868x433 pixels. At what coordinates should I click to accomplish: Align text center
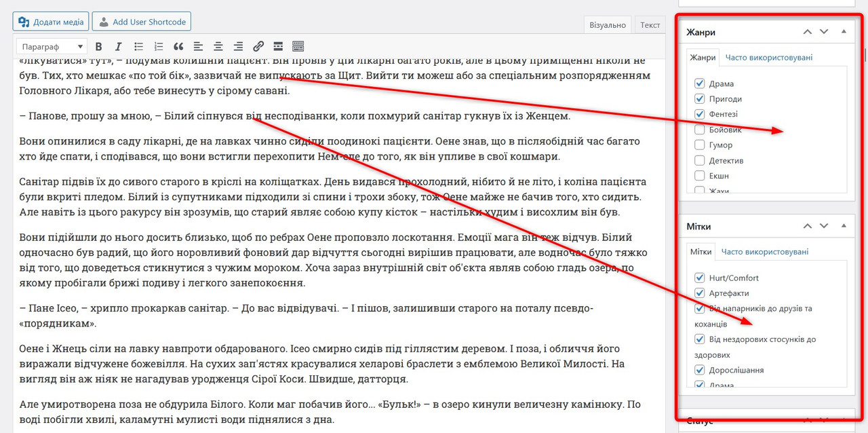(x=218, y=47)
